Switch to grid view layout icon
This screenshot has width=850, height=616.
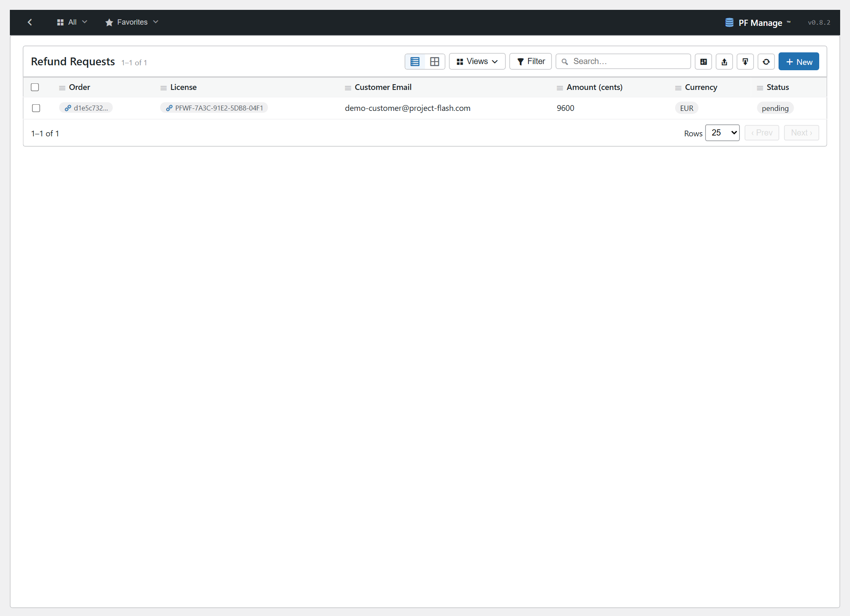[x=434, y=62]
